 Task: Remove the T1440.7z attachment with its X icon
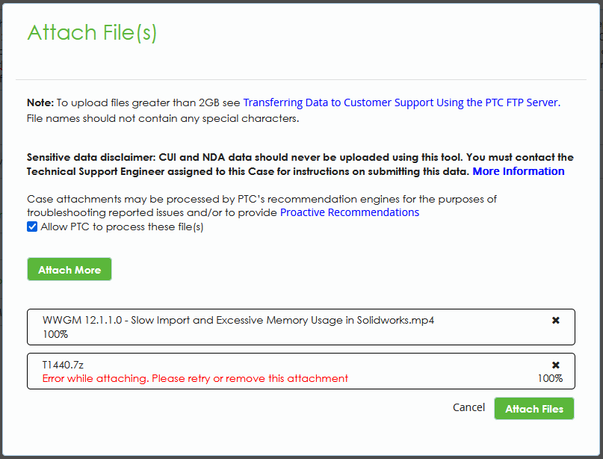pos(555,365)
